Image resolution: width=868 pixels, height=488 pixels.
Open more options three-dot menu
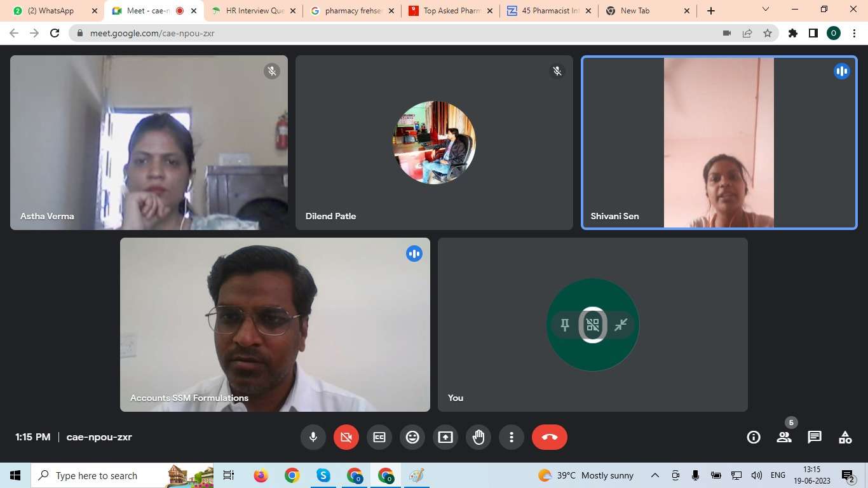pyautogui.click(x=512, y=437)
